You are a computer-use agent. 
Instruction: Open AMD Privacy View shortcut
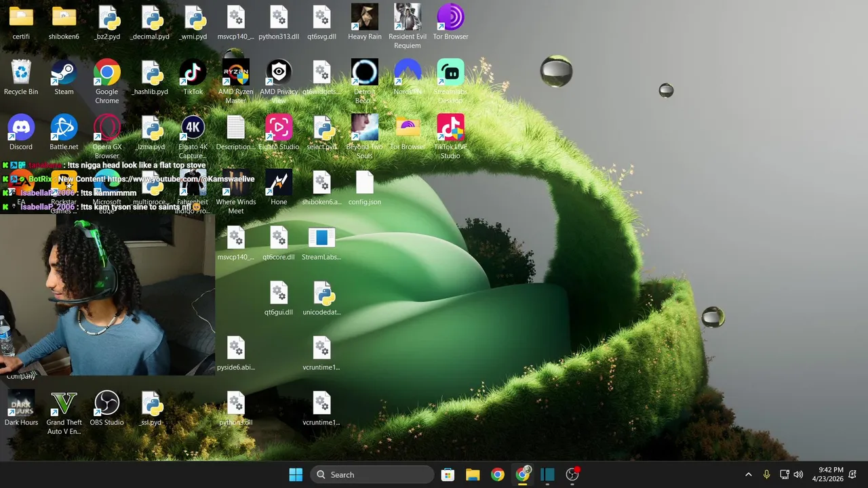click(x=279, y=82)
